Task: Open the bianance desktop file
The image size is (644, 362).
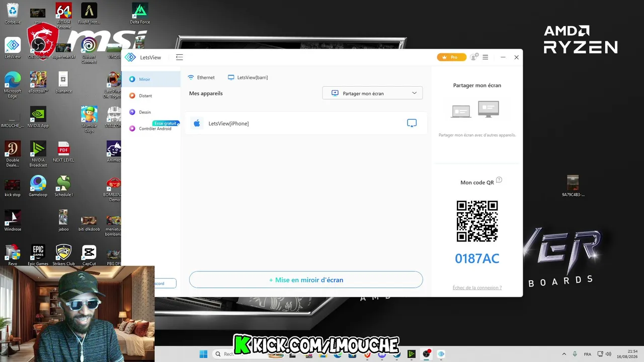Action: tap(63, 82)
